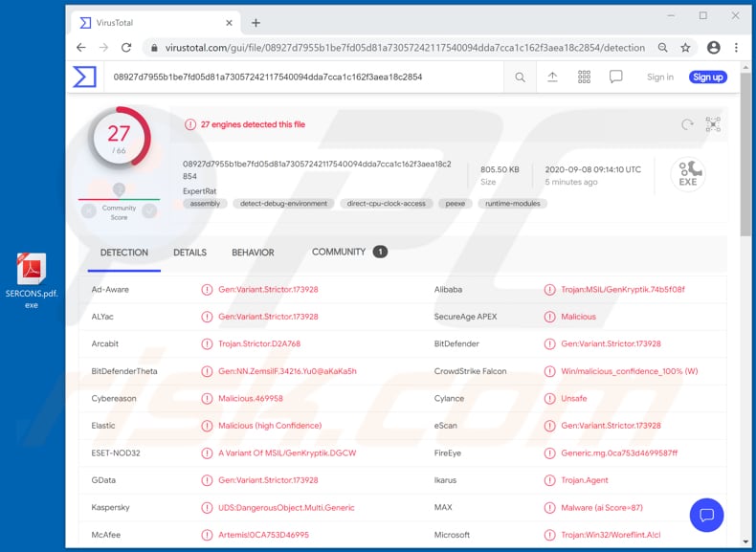This screenshot has width=756, height=552.
Task: Click the ESET-NOD32 MSIL/GenKryptik.DGCW result
Action: (x=287, y=453)
